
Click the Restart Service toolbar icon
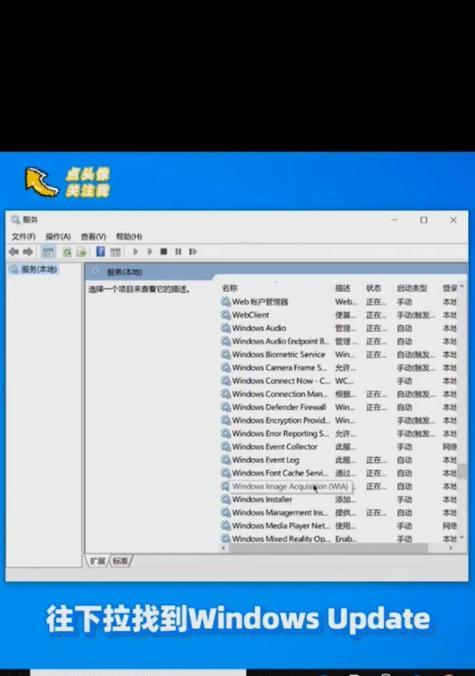click(193, 251)
